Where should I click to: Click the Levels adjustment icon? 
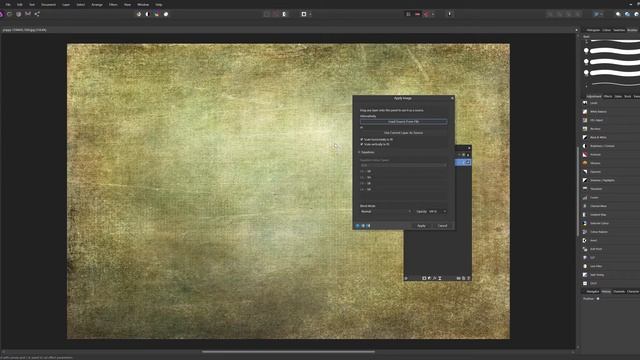coord(585,103)
